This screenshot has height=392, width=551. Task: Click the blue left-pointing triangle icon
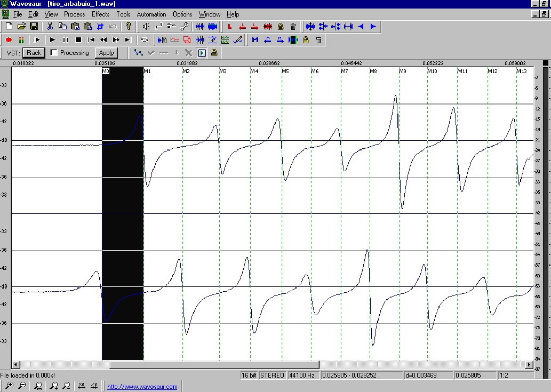pyautogui.click(x=361, y=26)
